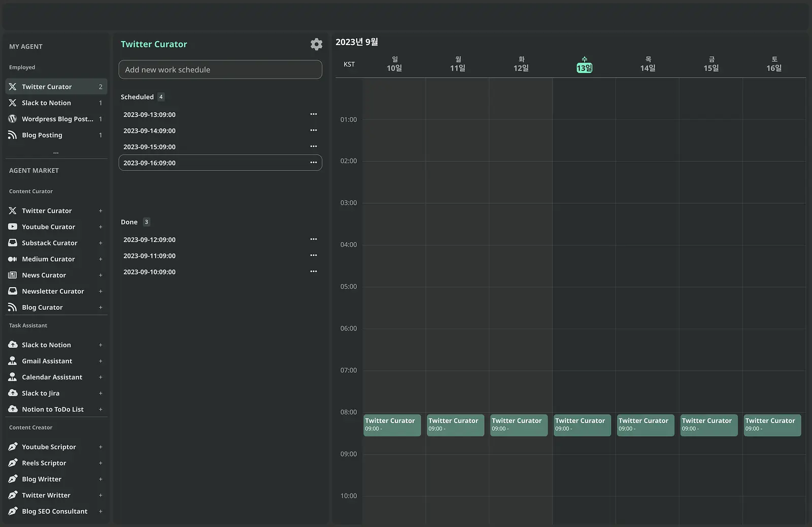Screen dimensions: 812x527
Task: Select the Substack Curator icon
Action: click(13, 243)
